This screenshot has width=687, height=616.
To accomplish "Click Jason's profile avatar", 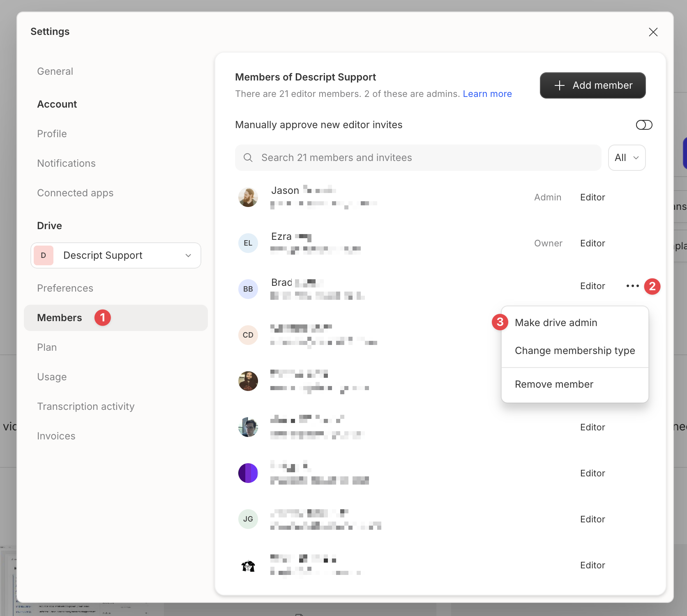I will point(248,197).
